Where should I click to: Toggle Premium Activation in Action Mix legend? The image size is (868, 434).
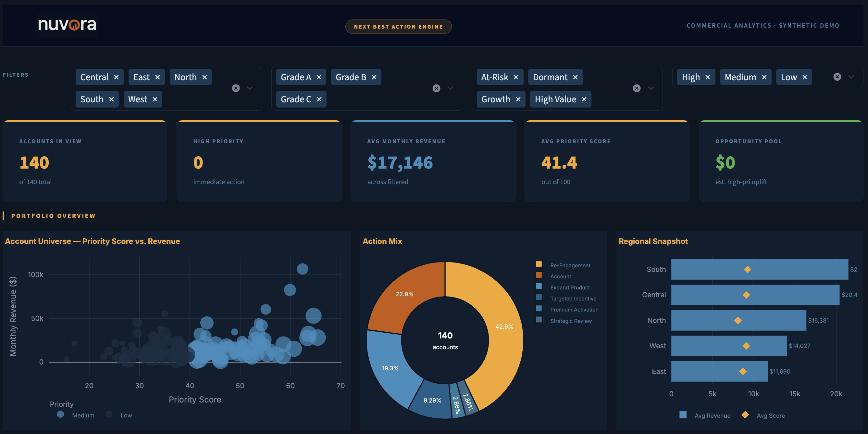click(x=567, y=310)
